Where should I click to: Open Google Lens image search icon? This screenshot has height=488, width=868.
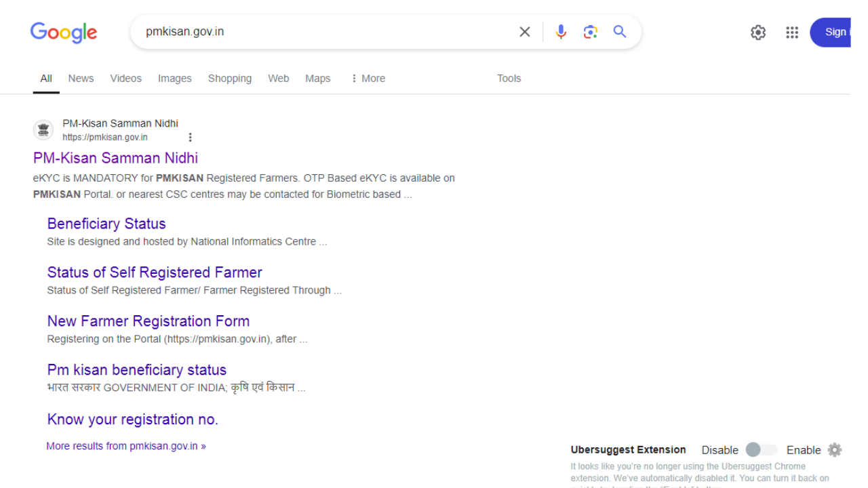(x=591, y=32)
